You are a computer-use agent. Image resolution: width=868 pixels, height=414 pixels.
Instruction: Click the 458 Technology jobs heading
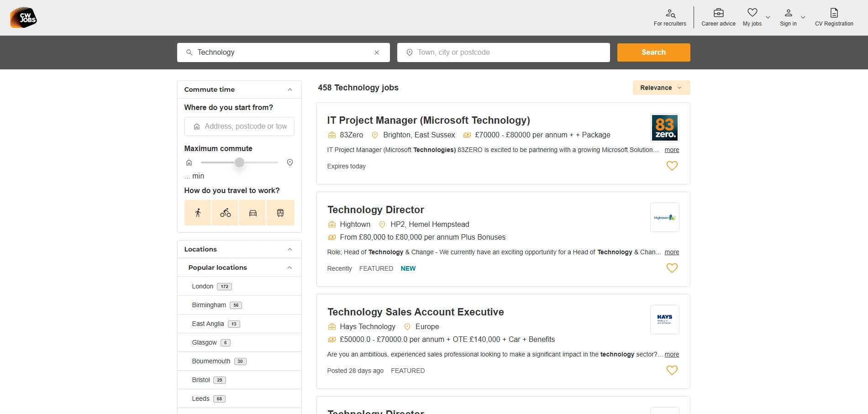pos(358,88)
